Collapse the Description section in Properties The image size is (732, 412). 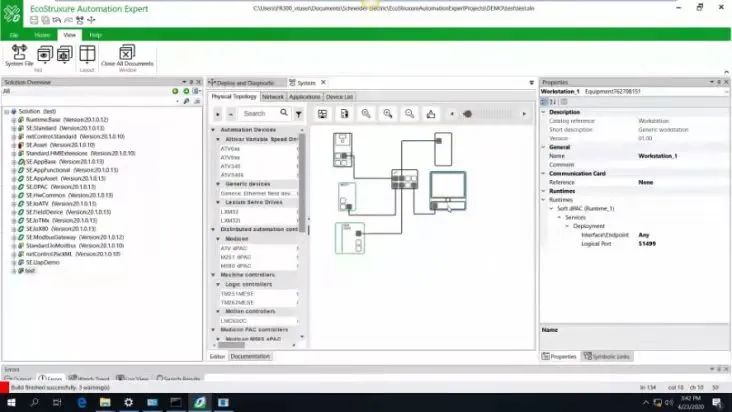[x=543, y=112]
